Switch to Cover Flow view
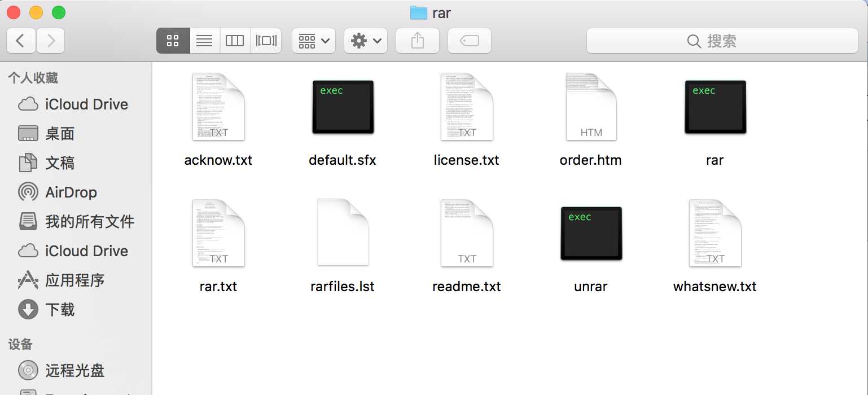868x395 pixels. pyautogui.click(x=266, y=41)
